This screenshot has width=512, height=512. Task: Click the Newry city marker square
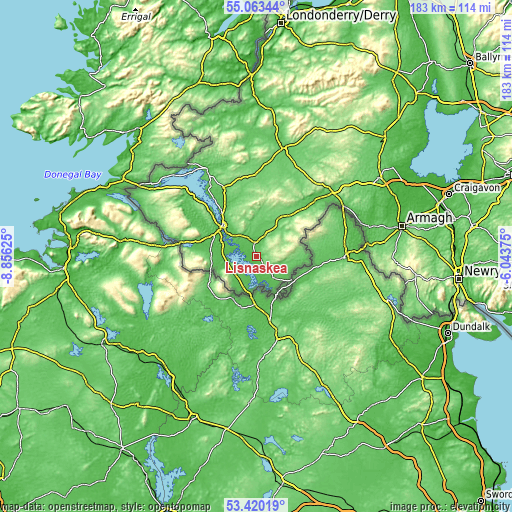[459, 279]
